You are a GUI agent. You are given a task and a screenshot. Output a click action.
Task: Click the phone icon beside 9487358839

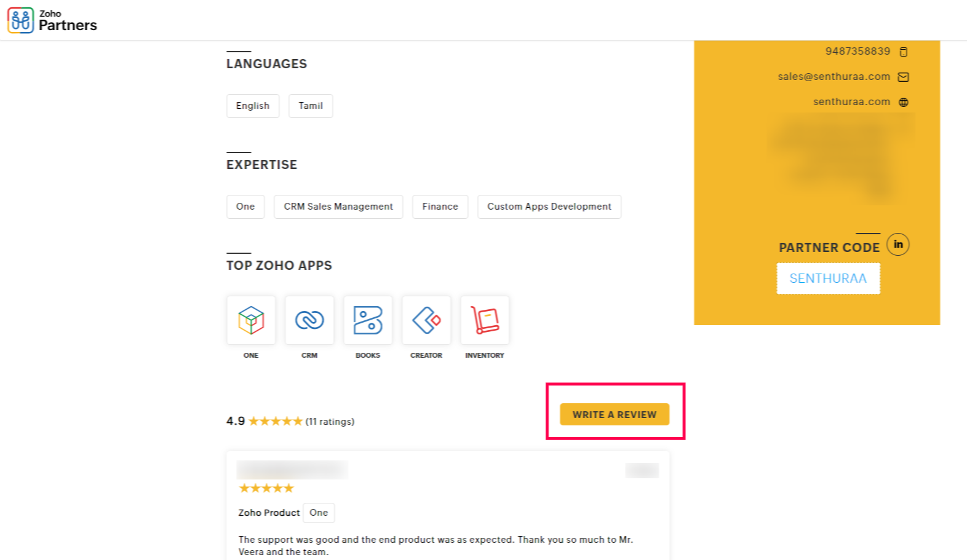(x=904, y=52)
